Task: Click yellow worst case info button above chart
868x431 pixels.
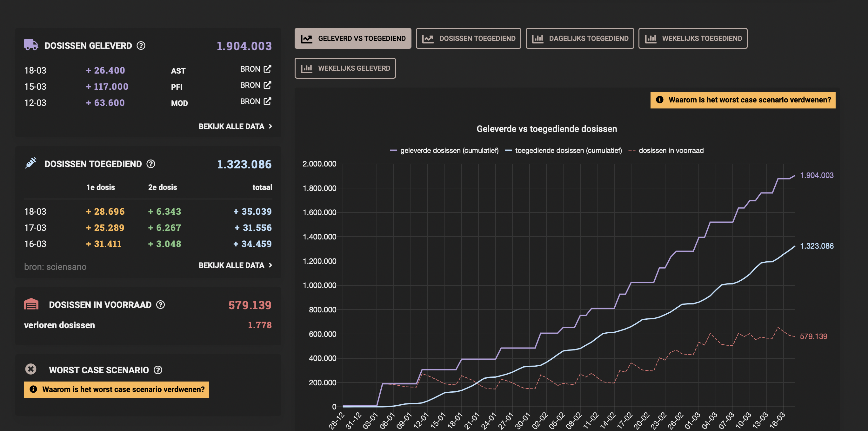Action: tap(742, 100)
